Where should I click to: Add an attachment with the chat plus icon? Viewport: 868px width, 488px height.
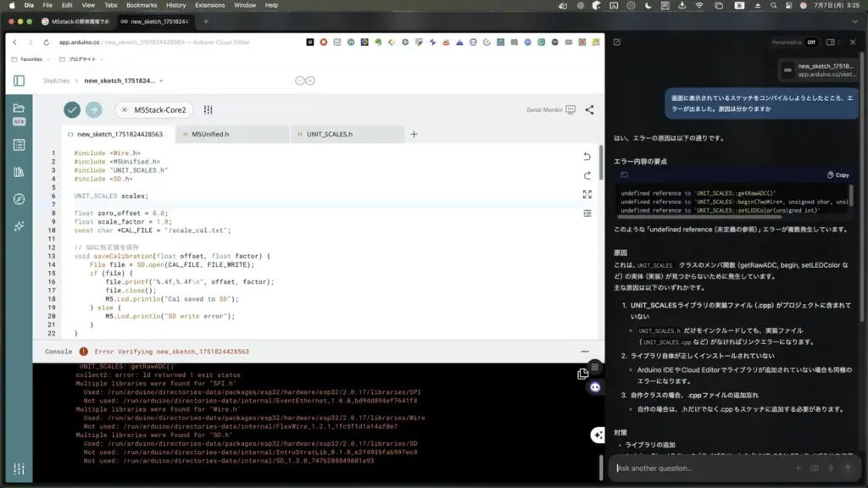tap(798, 468)
